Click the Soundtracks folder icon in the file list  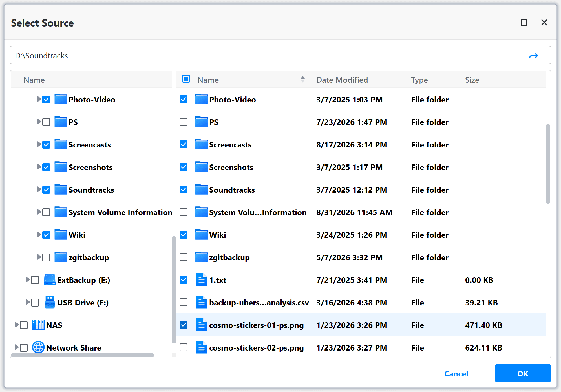click(201, 190)
